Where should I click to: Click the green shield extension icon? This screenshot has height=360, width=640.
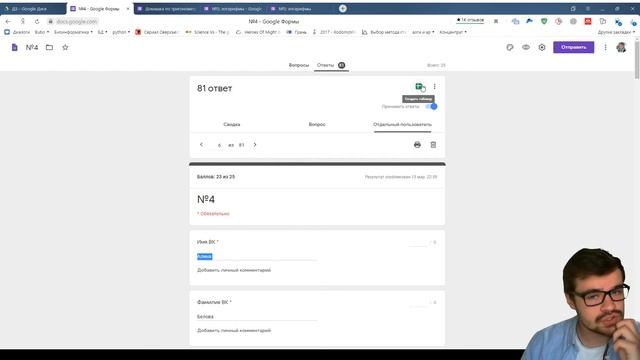point(544,21)
